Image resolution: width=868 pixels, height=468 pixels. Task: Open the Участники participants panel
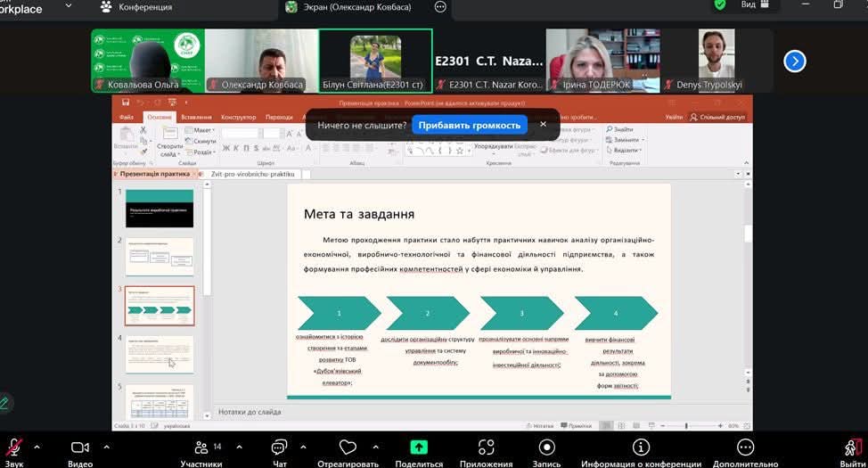tap(201, 447)
